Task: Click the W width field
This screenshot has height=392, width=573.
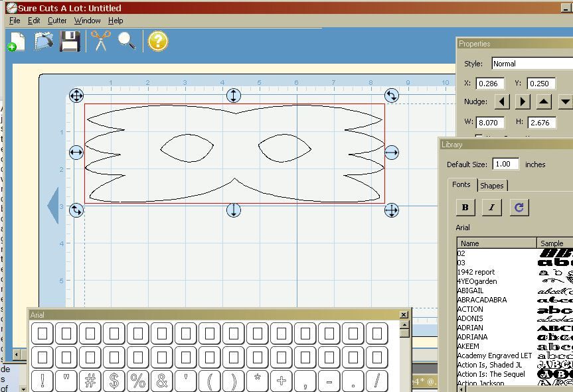Action: (490, 123)
